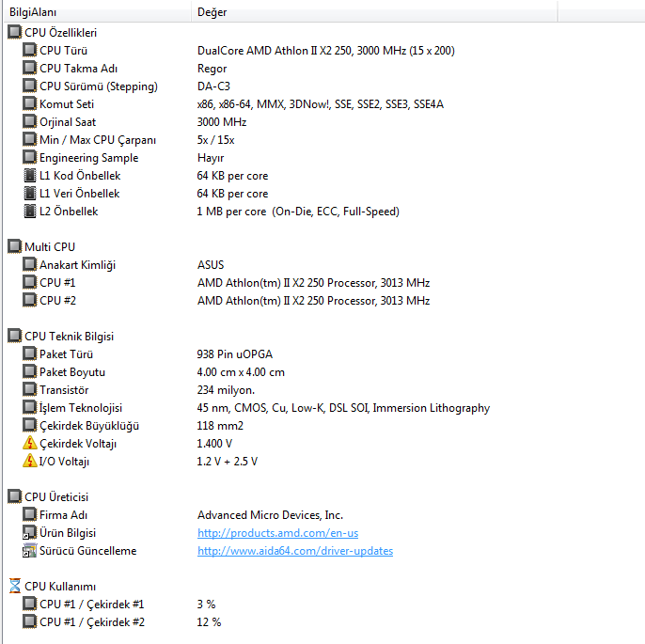645x644 pixels.
Task: Select the 3 % usage value
Action: click(206, 605)
